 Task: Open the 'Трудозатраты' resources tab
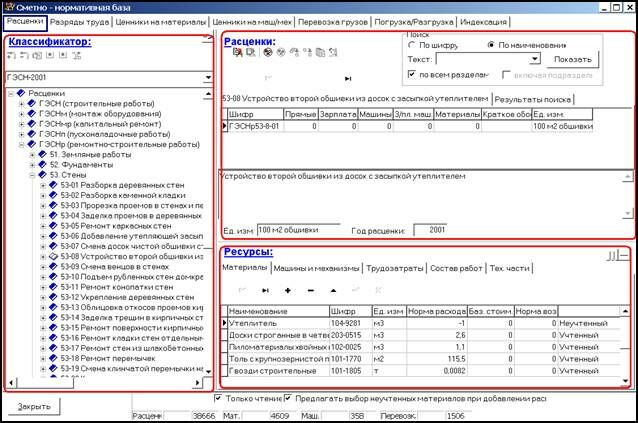click(x=396, y=268)
